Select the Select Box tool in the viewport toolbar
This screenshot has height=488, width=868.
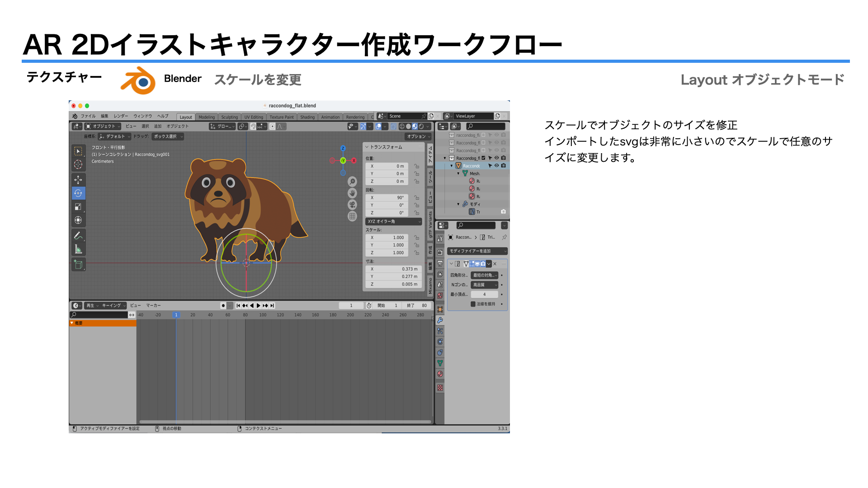click(78, 151)
